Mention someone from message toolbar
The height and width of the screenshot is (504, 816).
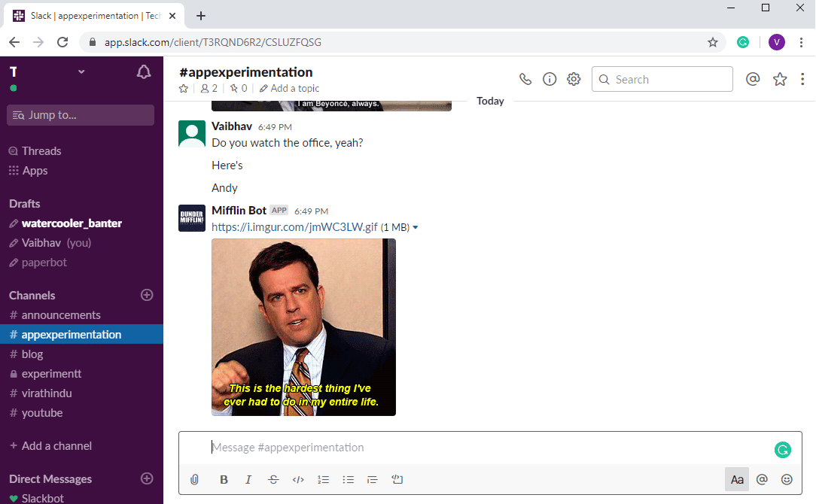coord(762,480)
